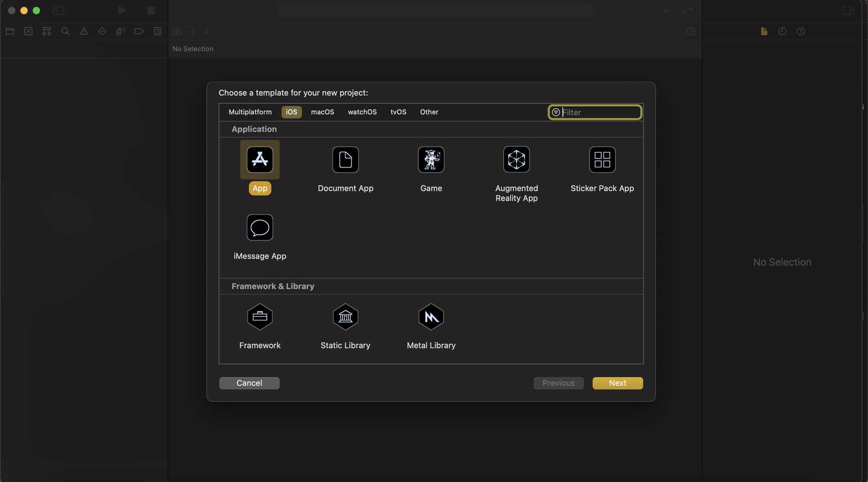Open the watchOS tab
The width and height of the screenshot is (868, 482).
coord(362,112)
